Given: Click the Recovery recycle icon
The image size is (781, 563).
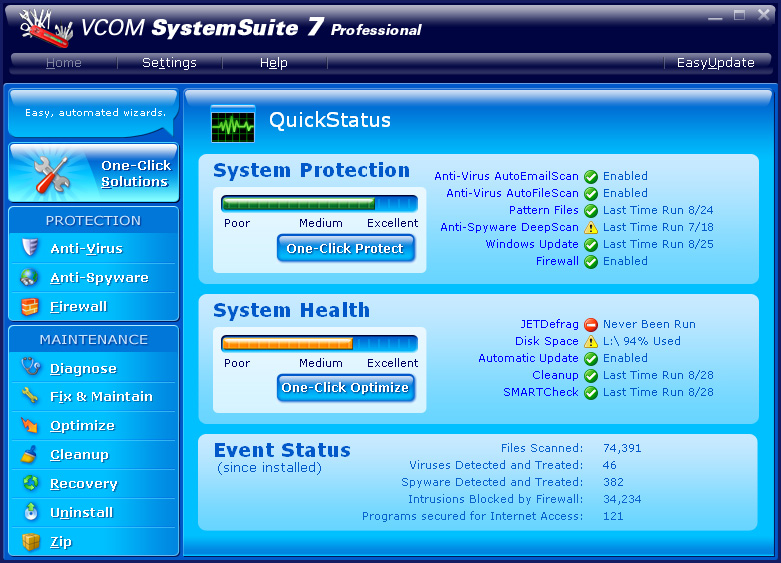Looking at the screenshot, I should click(x=31, y=482).
